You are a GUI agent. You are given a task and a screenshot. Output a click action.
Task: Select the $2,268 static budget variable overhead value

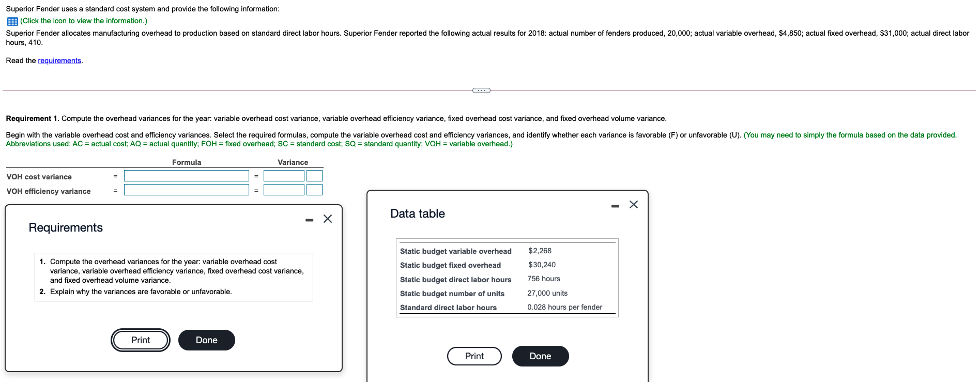coord(540,251)
